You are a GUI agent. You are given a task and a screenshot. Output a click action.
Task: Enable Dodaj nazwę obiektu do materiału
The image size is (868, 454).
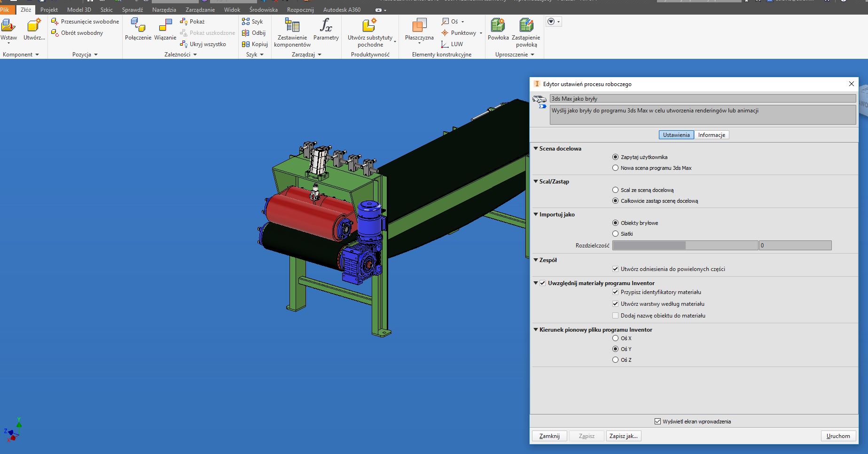pyautogui.click(x=615, y=316)
